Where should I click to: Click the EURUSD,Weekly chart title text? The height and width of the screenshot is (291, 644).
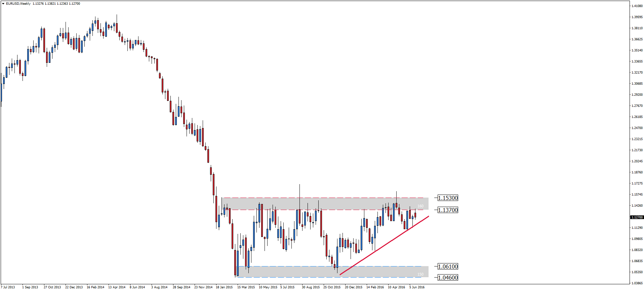click(x=18, y=4)
